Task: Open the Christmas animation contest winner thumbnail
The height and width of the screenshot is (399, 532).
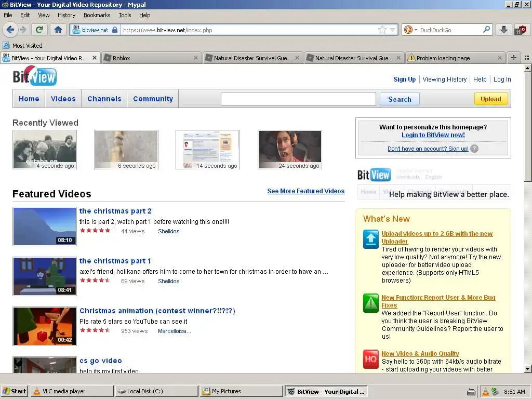Action: 45,326
